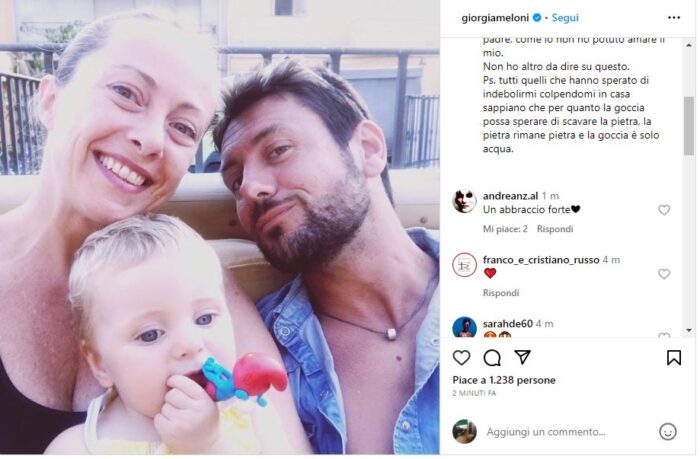
Task: Like the post with the heart icon
Action: click(461, 358)
